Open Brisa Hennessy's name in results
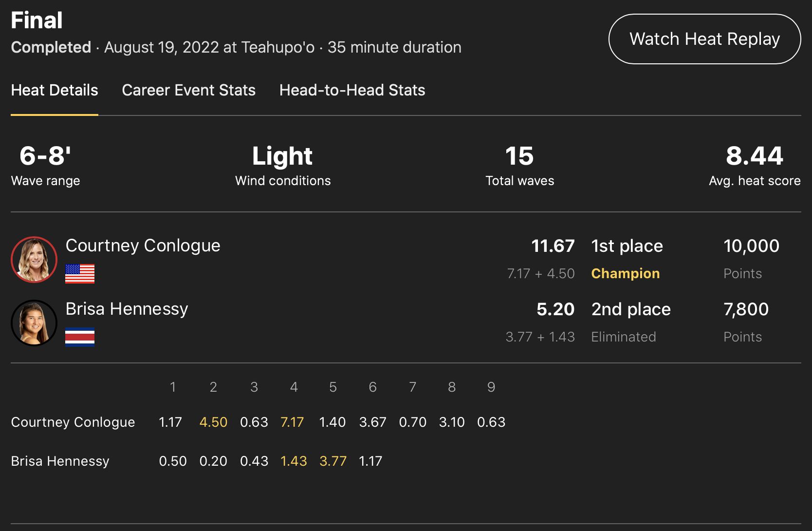Screen dimensions: 812x531 (x=127, y=309)
